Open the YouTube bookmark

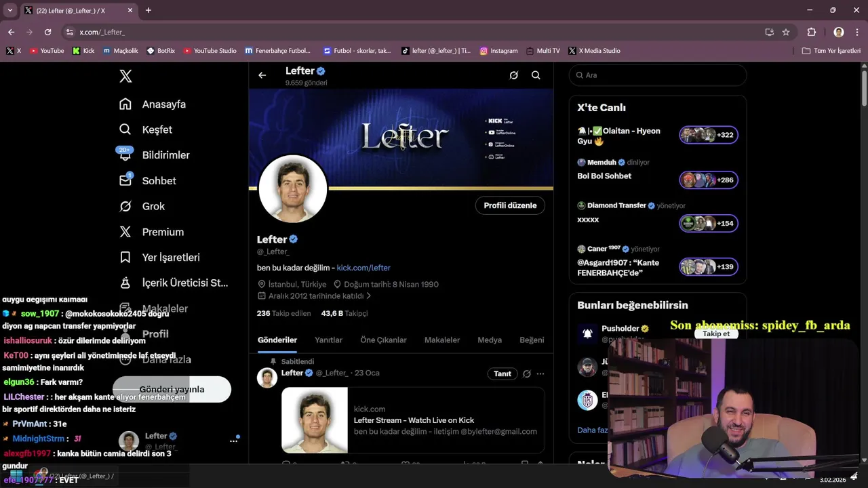coord(47,51)
